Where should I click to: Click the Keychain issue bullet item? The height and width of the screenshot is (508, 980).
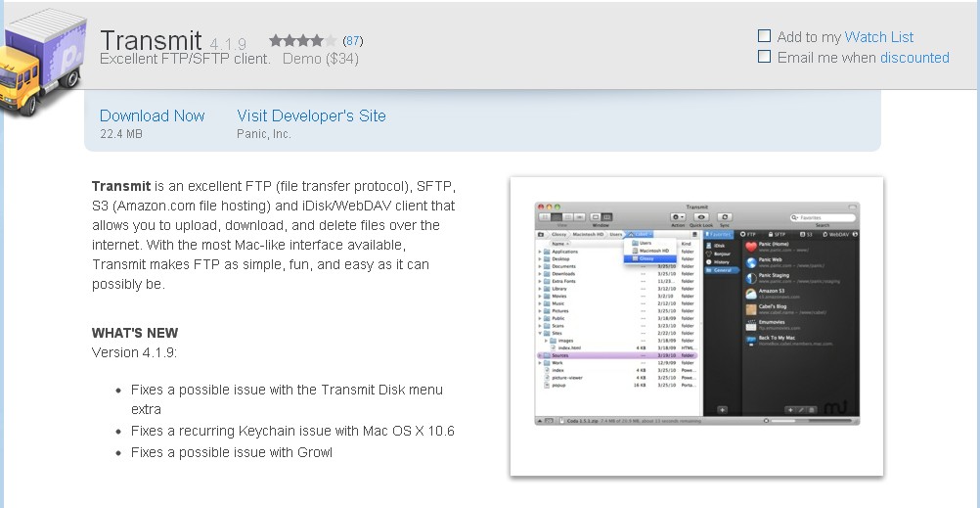(292, 431)
